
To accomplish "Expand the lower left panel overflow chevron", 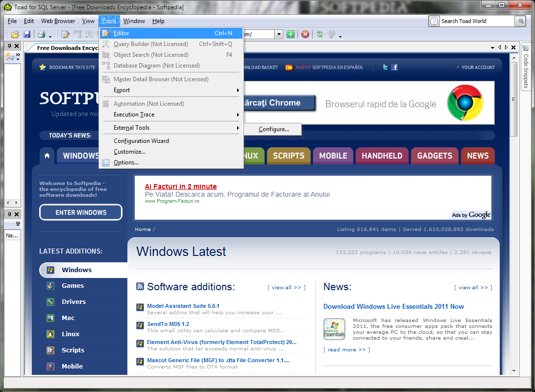I will point(18,224).
